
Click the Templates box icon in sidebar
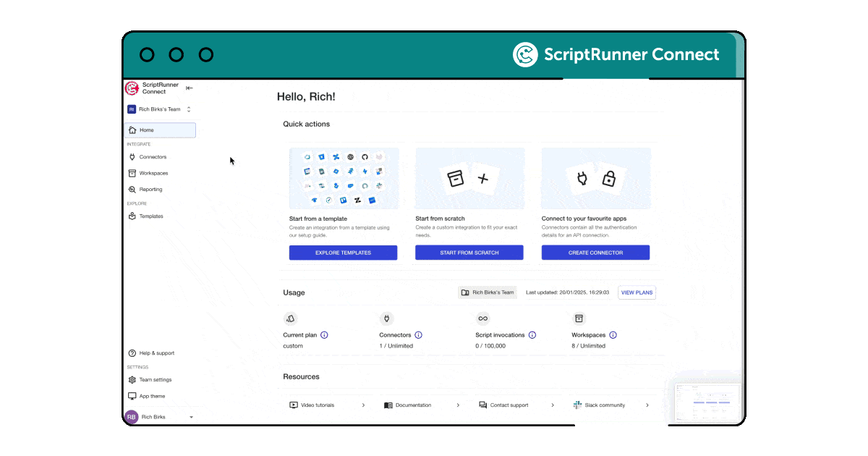click(132, 216)
